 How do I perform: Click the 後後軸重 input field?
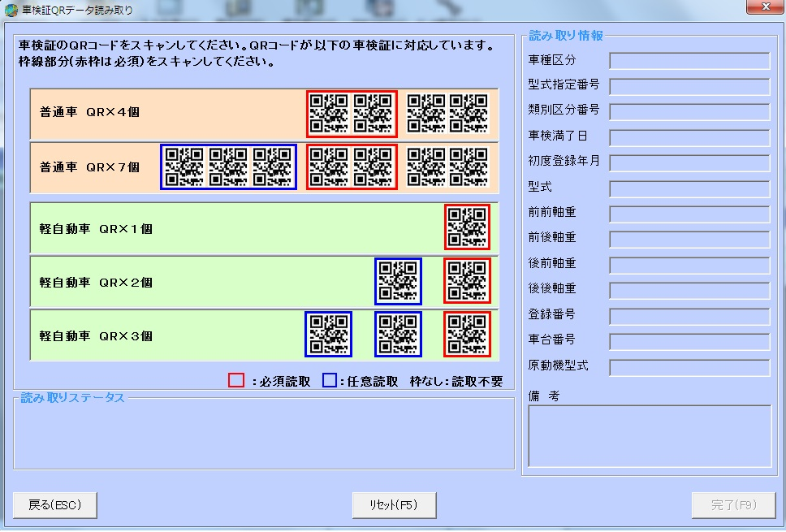(x=689, y=291)
